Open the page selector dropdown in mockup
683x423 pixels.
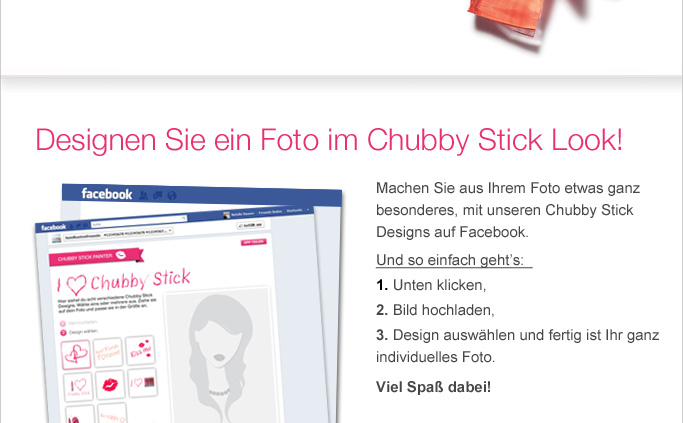click(118, 233)
